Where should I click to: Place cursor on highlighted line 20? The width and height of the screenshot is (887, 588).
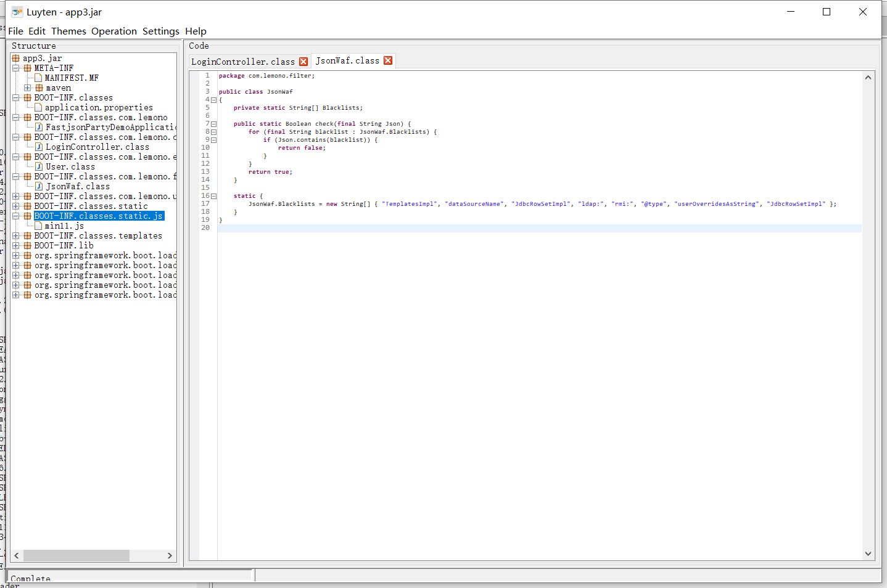[x=539, y=228]
